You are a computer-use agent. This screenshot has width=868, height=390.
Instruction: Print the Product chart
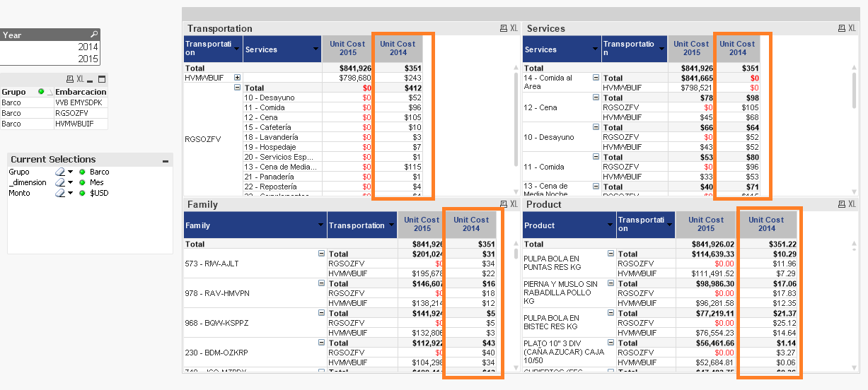click(x=842, y=204)
